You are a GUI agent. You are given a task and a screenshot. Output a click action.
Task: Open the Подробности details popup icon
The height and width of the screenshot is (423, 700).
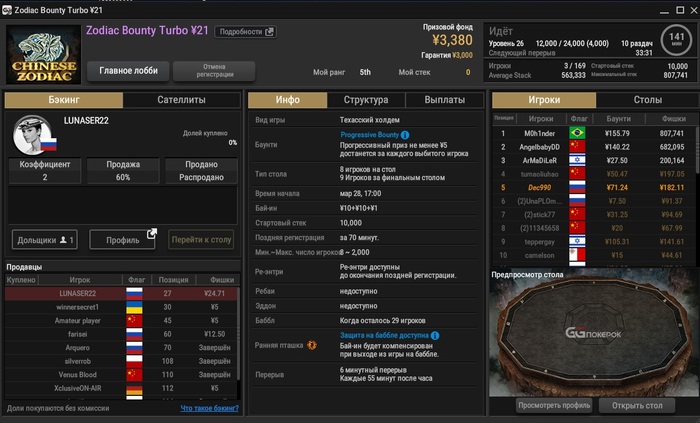(x=269, y=32)
